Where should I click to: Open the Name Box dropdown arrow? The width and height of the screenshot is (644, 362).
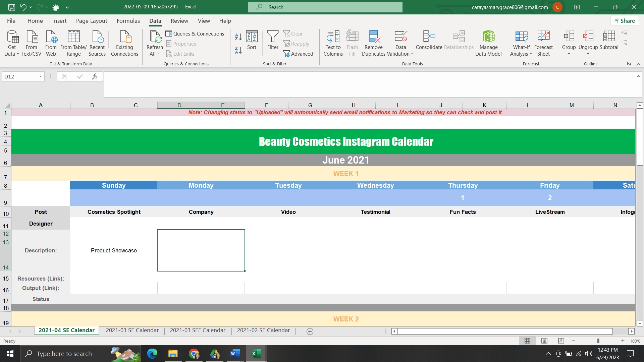(40, 76)
